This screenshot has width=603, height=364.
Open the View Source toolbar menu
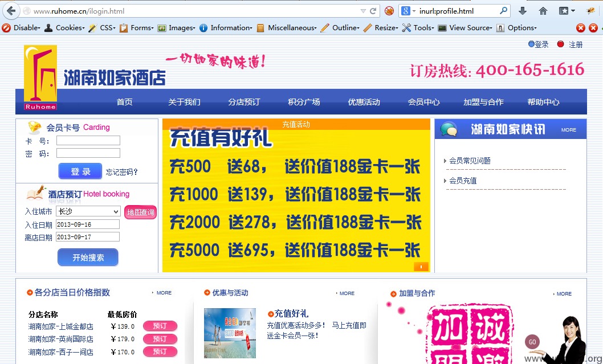[x=465, y=28]
